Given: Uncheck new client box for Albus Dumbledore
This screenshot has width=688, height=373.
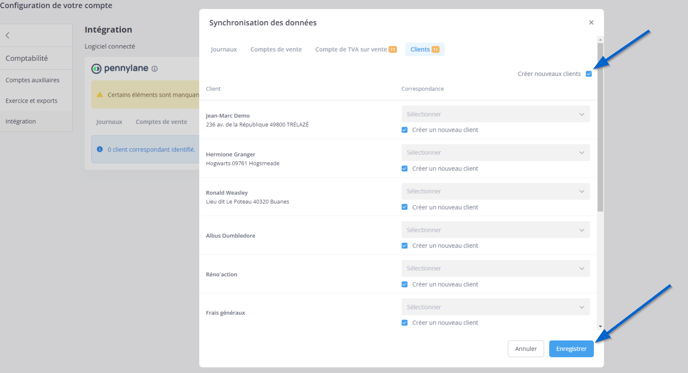Looking at the screenshot, I should (x=405, y=246).
